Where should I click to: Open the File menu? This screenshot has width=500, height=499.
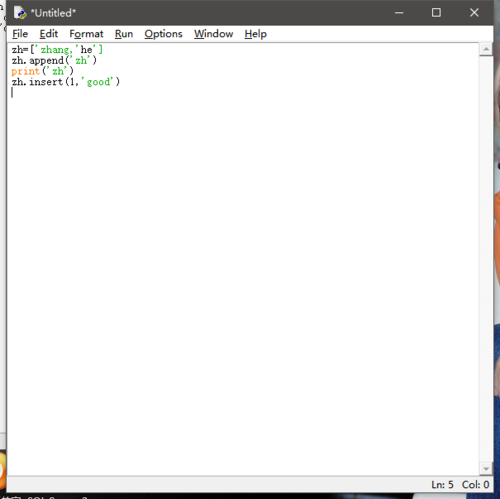tap(20, 34)
